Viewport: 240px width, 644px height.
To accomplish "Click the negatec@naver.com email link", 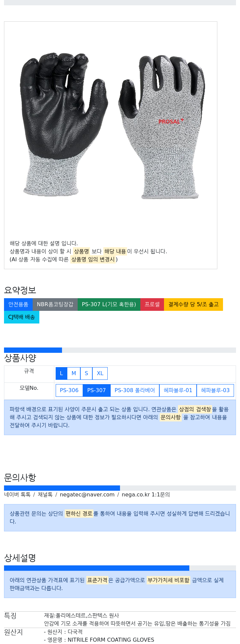I will click(87, 495).
